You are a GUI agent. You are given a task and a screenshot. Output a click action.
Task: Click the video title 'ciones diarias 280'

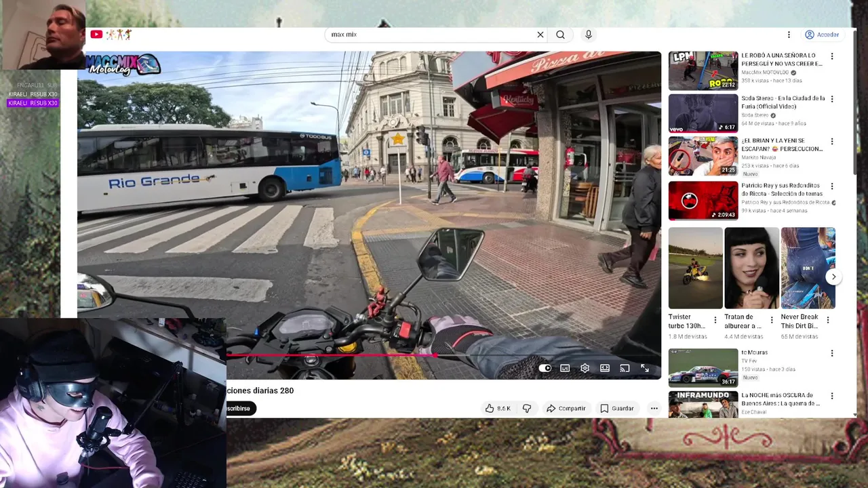tap(260, 391)
